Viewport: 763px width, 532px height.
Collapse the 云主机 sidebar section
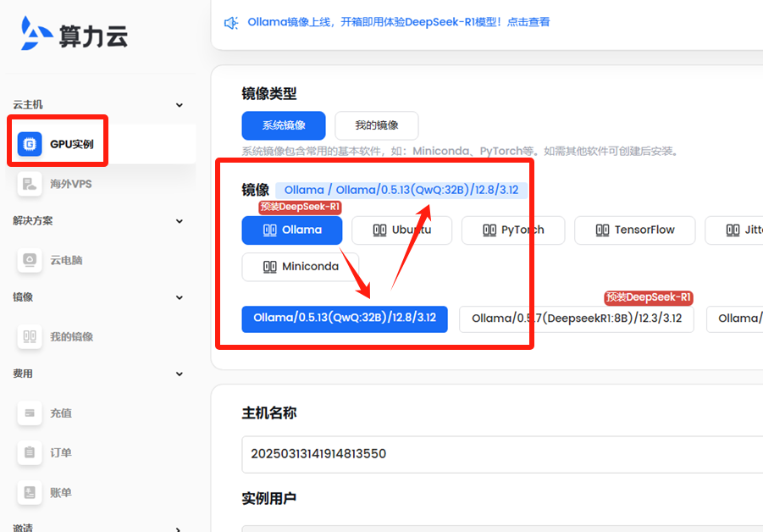point(179,105)
